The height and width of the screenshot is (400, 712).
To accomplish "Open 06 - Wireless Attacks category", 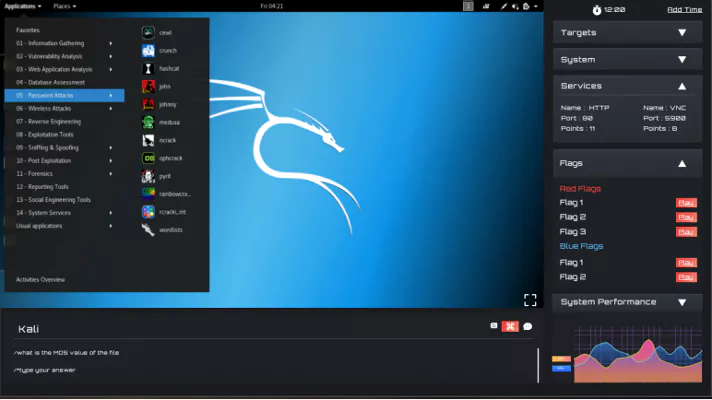I will (x=64, y=109).
